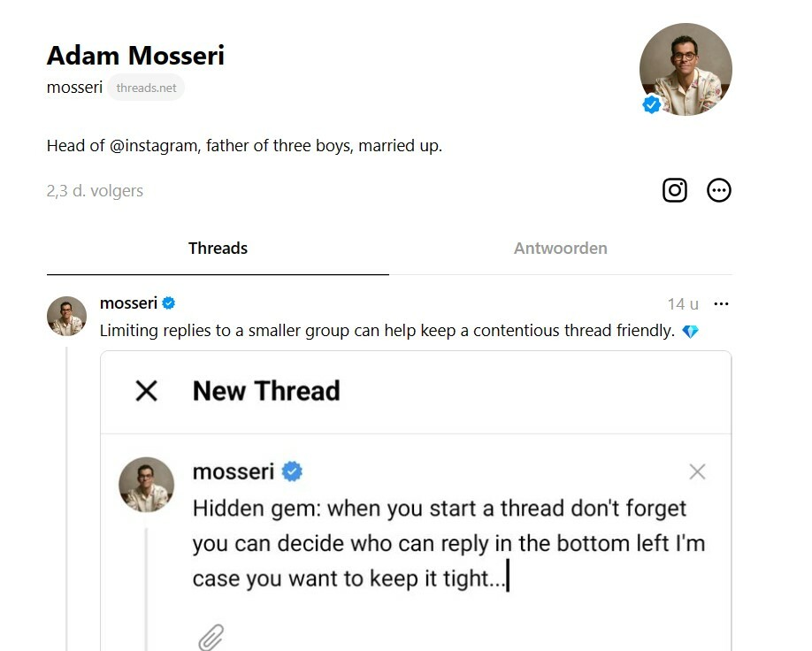Click the small gray X in composer
812x651 pixels.
click(697, 471)
